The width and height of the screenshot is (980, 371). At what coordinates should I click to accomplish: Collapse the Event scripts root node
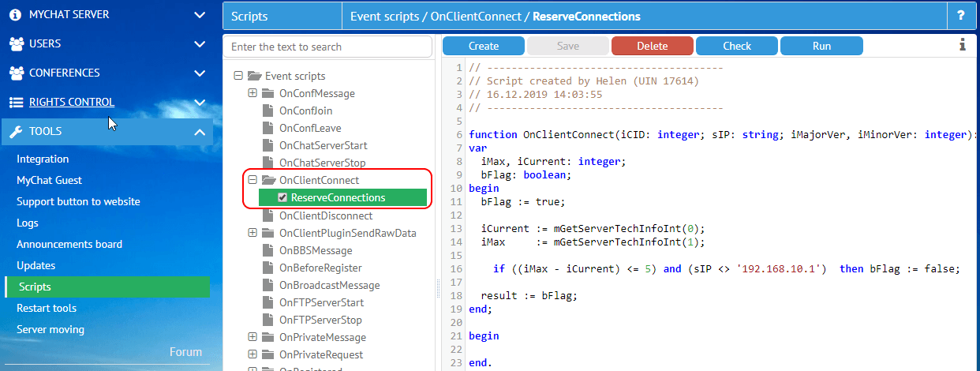(x=238, y=76)
